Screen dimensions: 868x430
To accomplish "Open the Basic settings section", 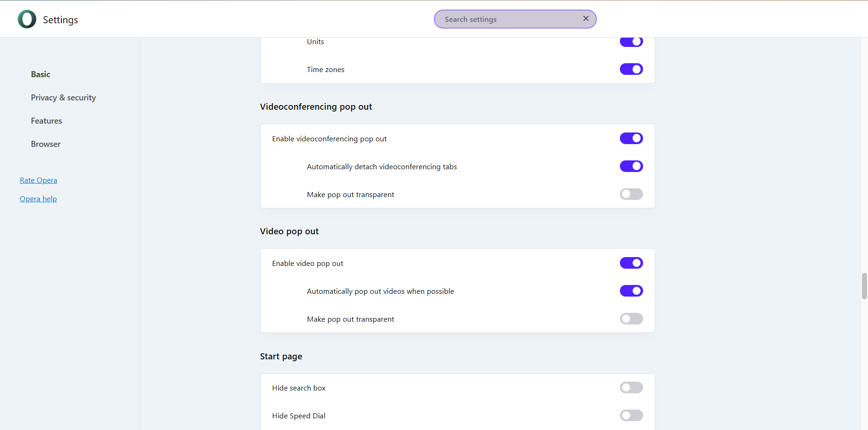I will [x=40, y=74].
